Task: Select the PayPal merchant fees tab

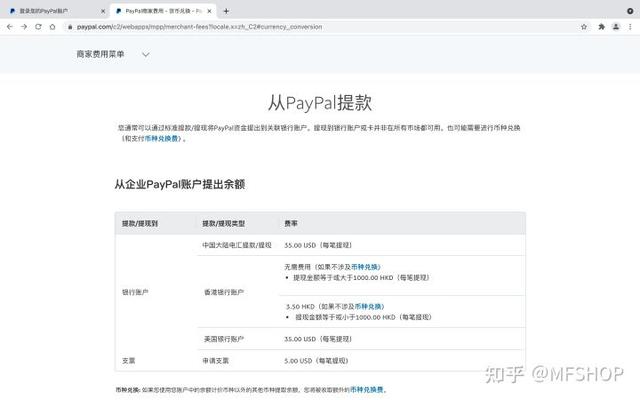Action: [163, 11]
